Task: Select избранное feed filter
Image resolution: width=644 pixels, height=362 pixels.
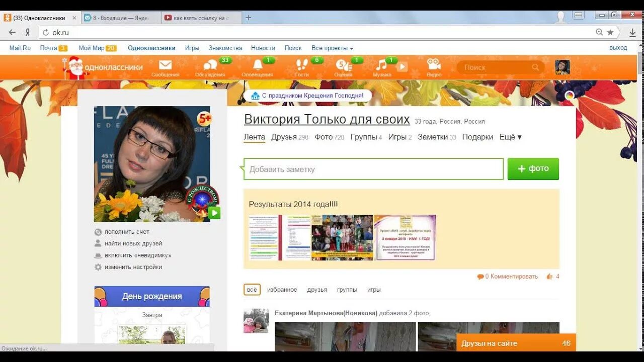Action: (282, 290)
